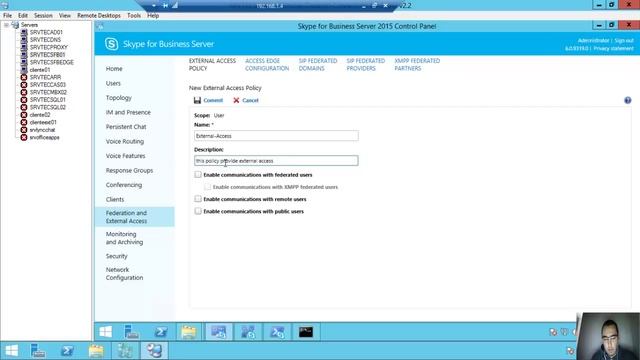The height and width of the screenshot is (360, 640).
Task: Switch to XMPP Federated Partners tab
Action: click(x=417, y=64)
